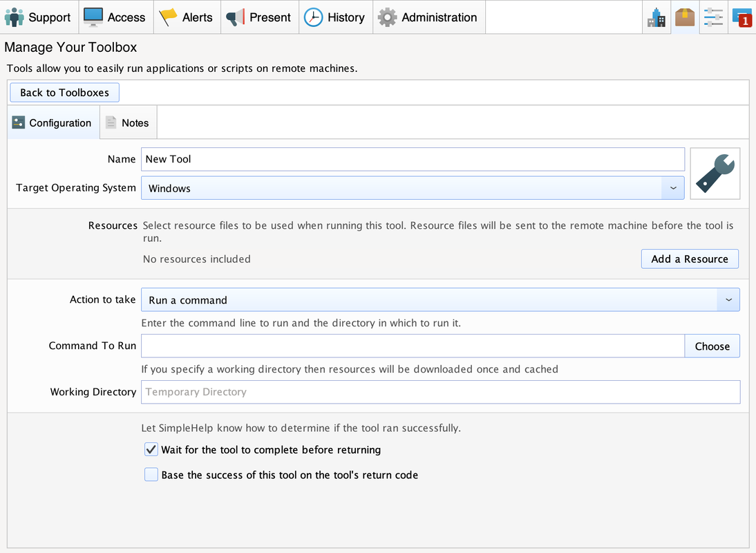Open the Present tab
The image size is (756, 553).
point(259,17)
